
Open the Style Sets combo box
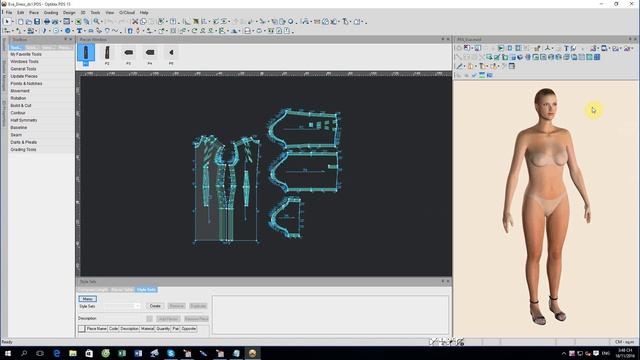(x=122, y=306)
